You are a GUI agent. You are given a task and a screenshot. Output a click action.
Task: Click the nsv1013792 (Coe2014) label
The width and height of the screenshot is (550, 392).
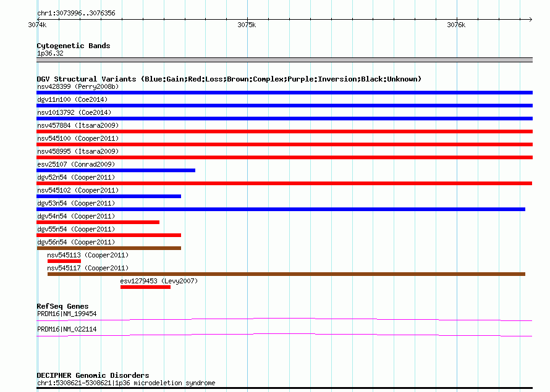click(74, 112)
